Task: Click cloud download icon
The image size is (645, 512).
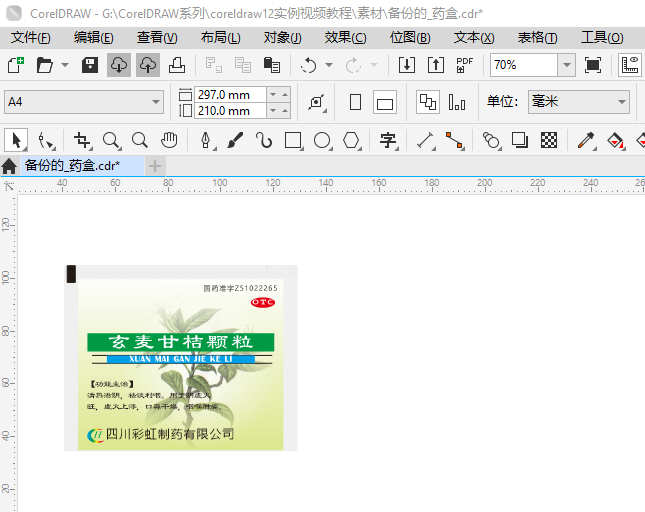Action: pyautogui.click(x=119, y=65)
